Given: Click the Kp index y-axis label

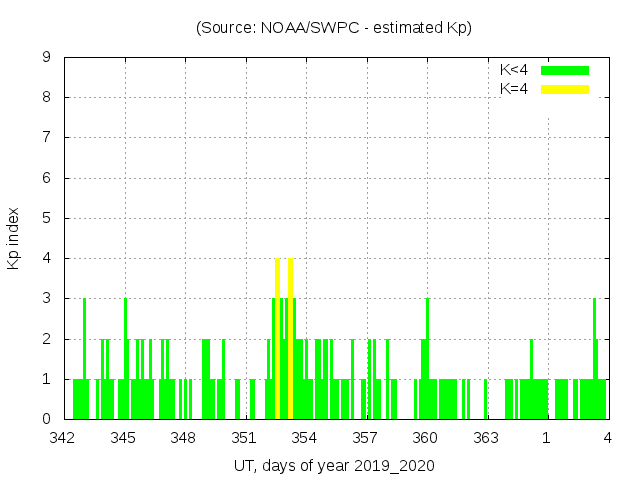Looking at the screenshot, I should [x=14, y=238].
